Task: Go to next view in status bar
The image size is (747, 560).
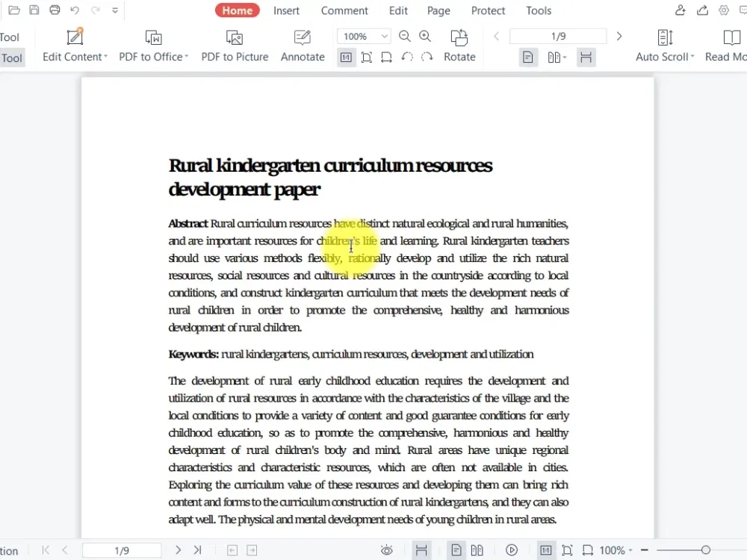Action: pos(252,550)
